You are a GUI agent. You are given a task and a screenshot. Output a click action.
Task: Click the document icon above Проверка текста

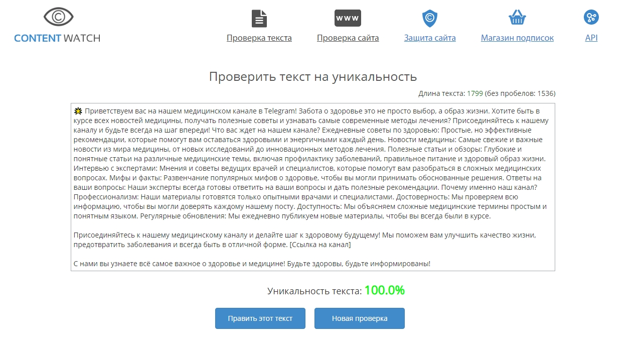[259, 18]
